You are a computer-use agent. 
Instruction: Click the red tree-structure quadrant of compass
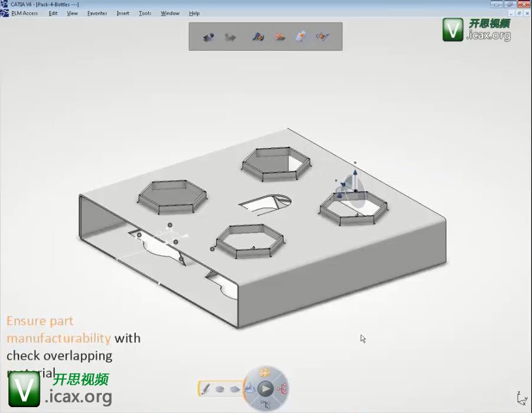(x=282, y=389)
